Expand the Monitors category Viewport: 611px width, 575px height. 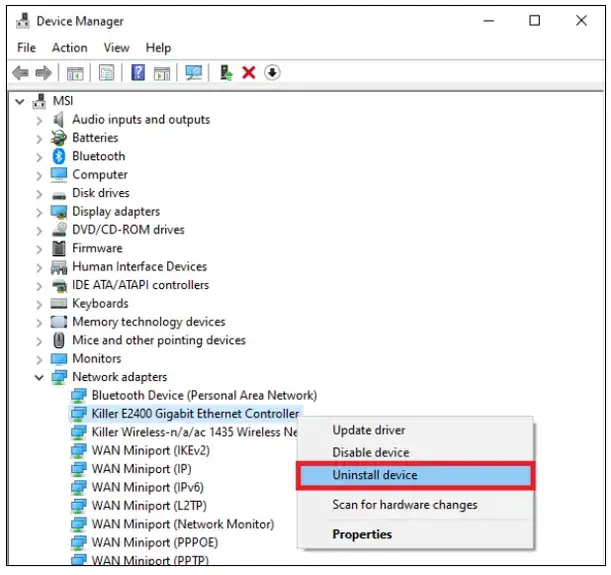tap(39, 360)
